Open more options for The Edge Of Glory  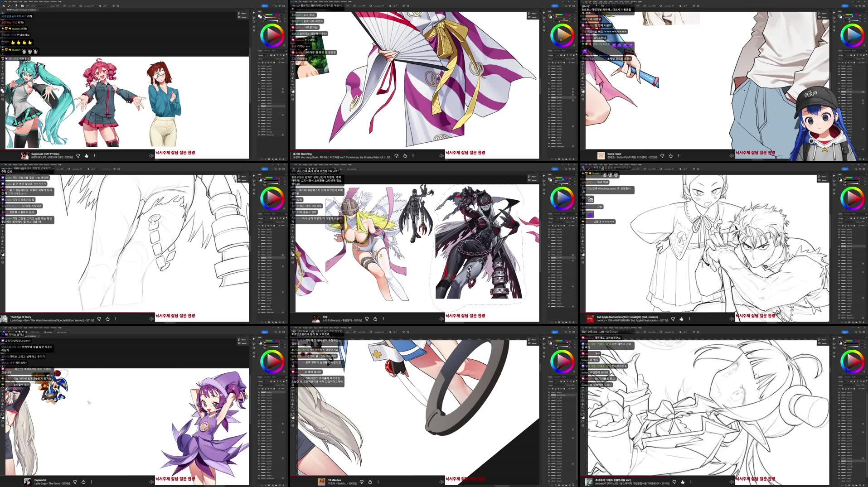[116, 318]
